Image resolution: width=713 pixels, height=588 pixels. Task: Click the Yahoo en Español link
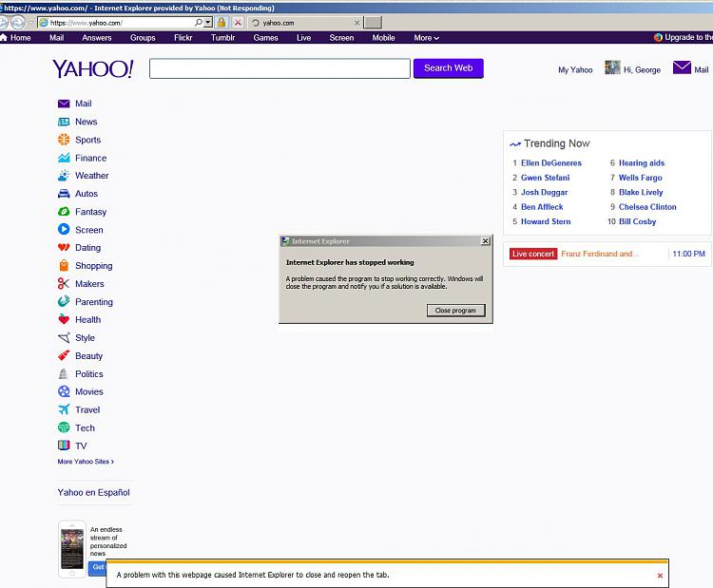pos(94,492)
